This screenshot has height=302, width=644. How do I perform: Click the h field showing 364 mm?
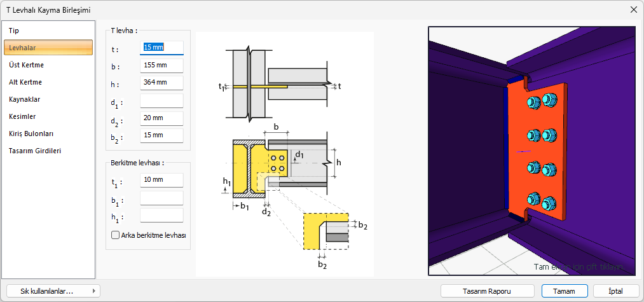point(162,83)
